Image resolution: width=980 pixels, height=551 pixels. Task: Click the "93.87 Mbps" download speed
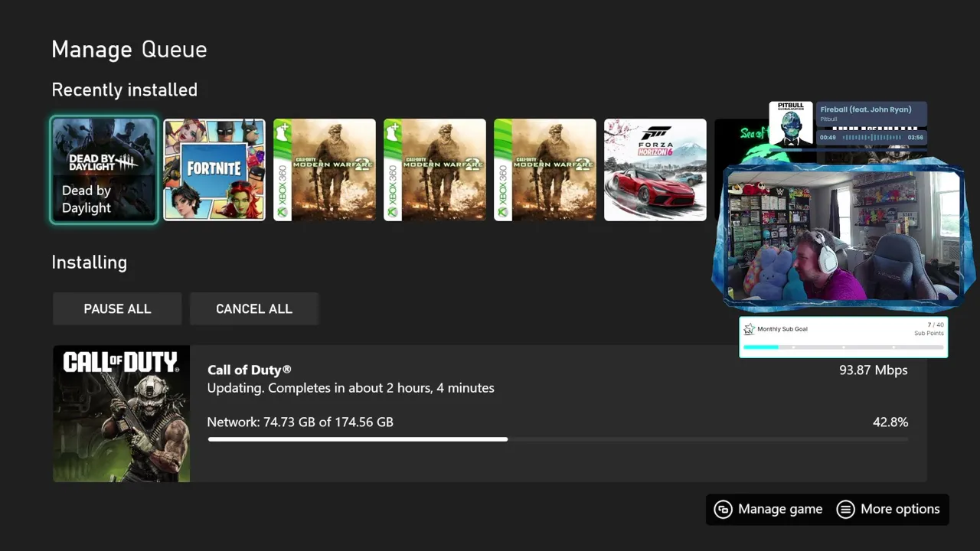tap(874, 370)
